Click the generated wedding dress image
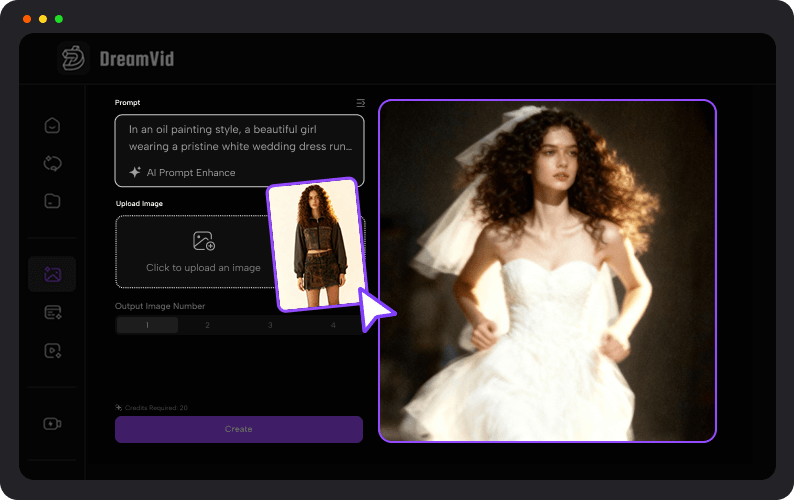 [x=547, y=271]
